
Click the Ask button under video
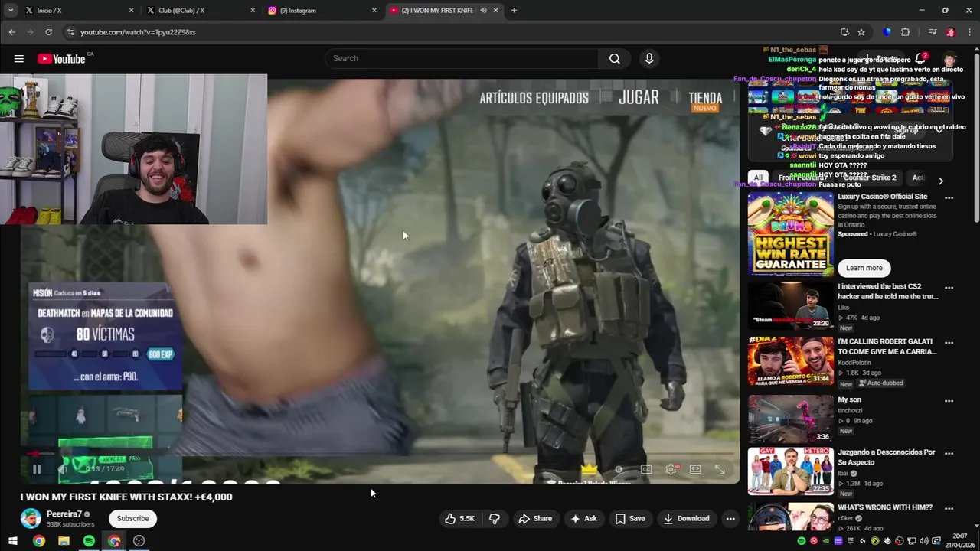pos(583,519)
